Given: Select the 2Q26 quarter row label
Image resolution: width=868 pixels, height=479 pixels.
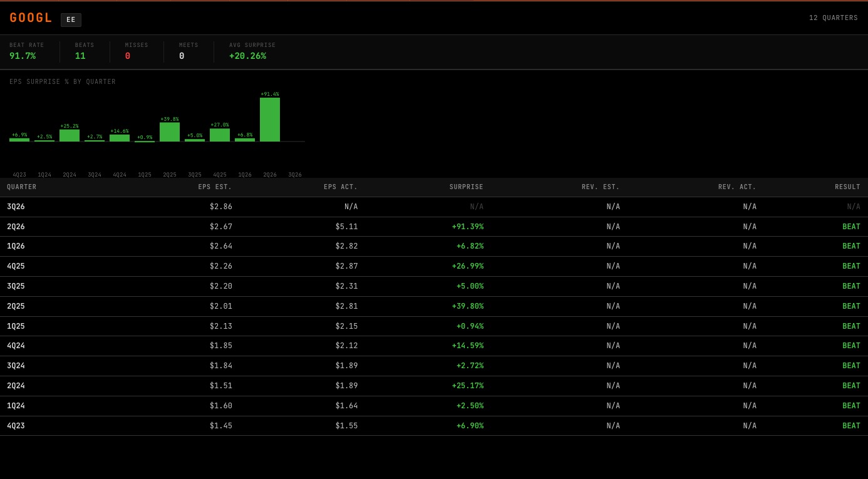Looking at the screenshot, I should [16, 227].
